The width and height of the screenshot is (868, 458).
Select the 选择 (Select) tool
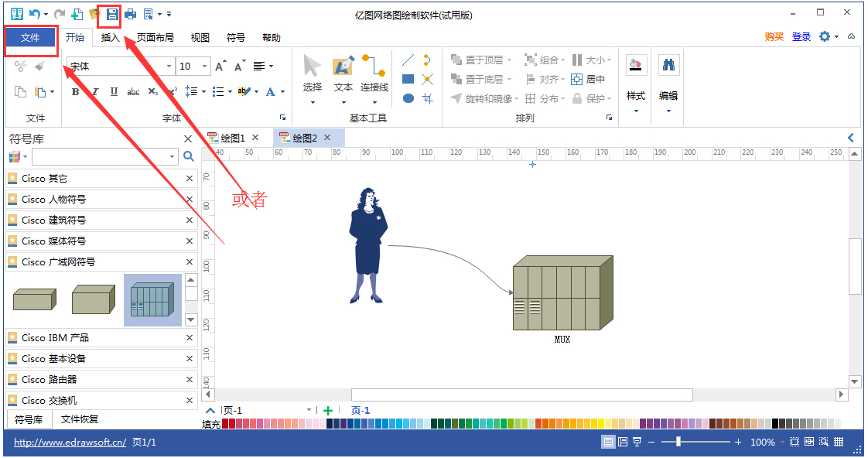point(312,67)
